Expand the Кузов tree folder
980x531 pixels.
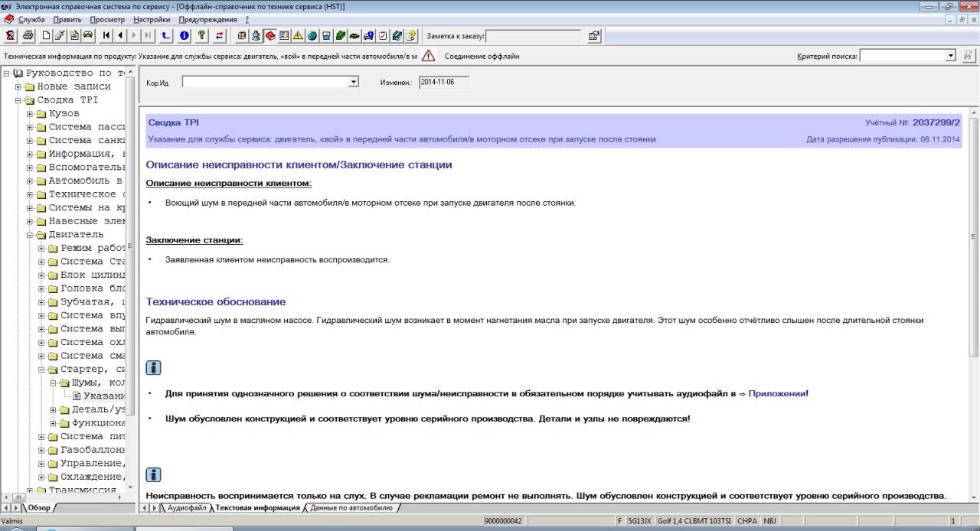tap(30, 114)
